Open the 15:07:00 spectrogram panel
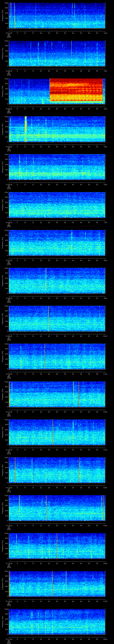This screenshot has height=644, width=114. click(x=57, y=243)
